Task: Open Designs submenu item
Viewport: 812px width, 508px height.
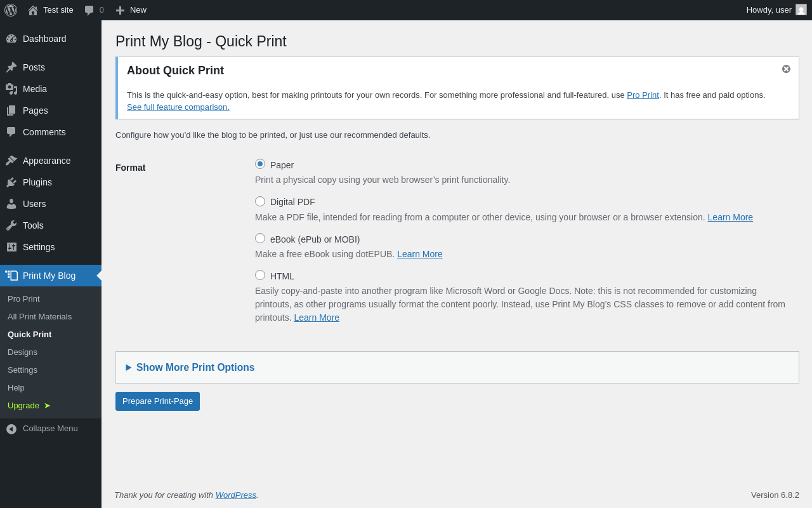Action: click(22, 352)
